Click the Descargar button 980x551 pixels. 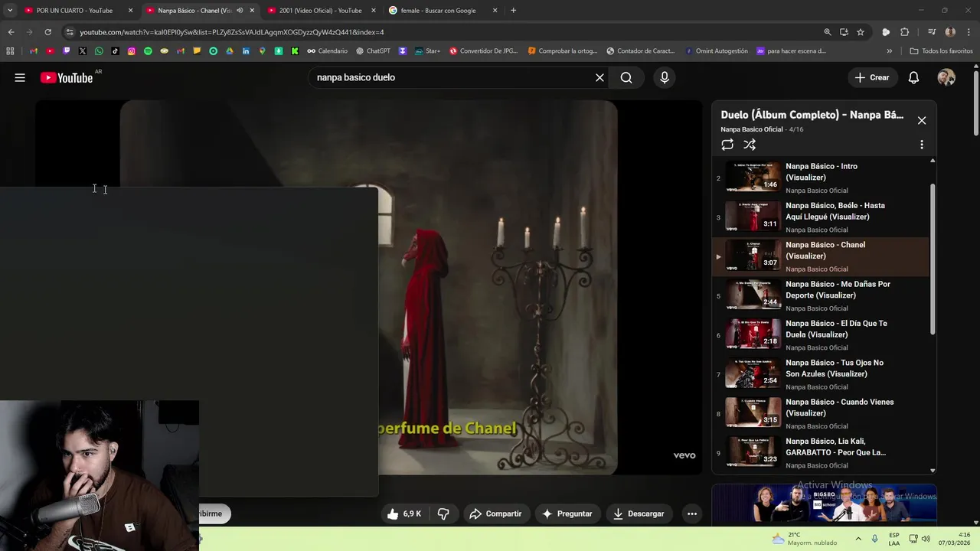point(639,514)
